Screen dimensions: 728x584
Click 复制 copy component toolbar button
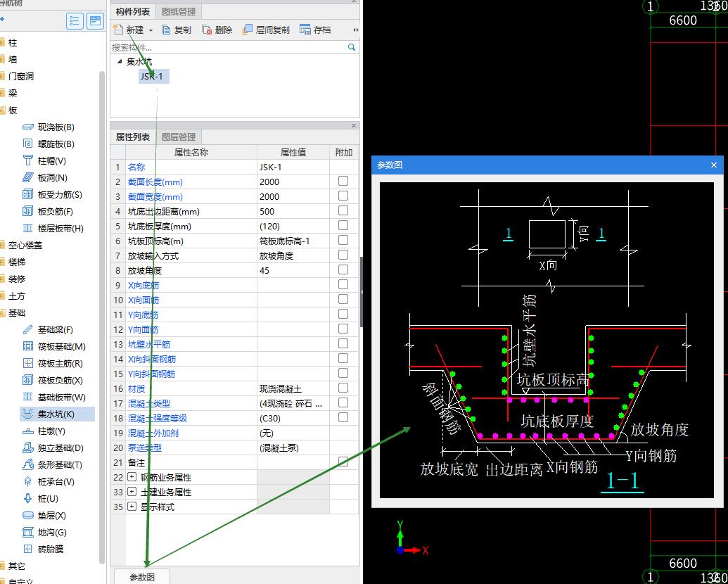point(177,30)
